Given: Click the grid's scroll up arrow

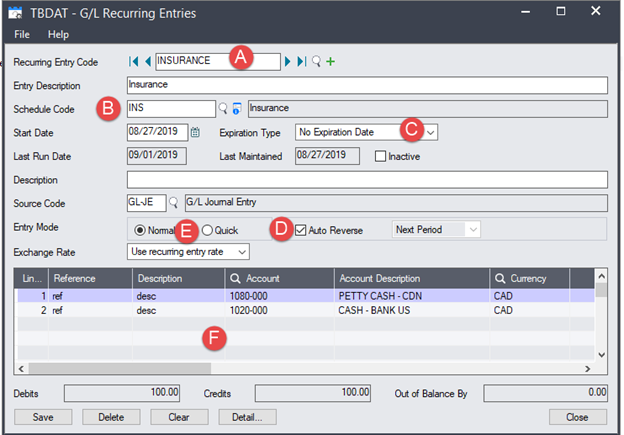Looking at the screenshot, I should pos(601,275).
